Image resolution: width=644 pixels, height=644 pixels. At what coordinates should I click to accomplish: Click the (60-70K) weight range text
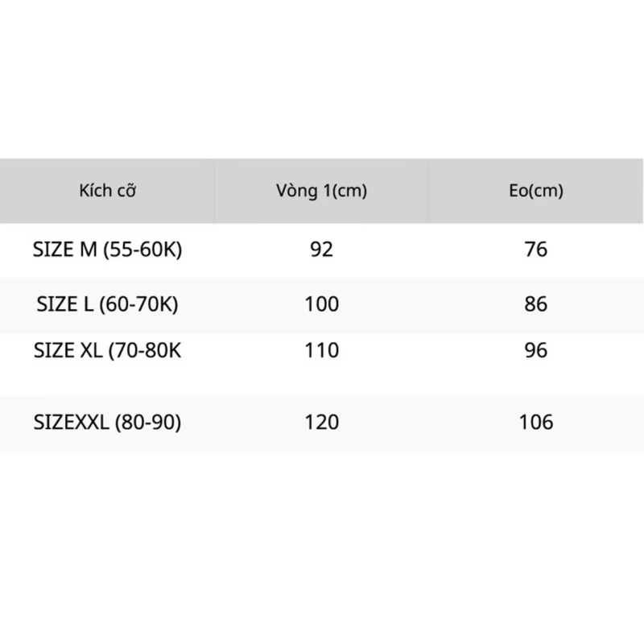click(138, 305)
